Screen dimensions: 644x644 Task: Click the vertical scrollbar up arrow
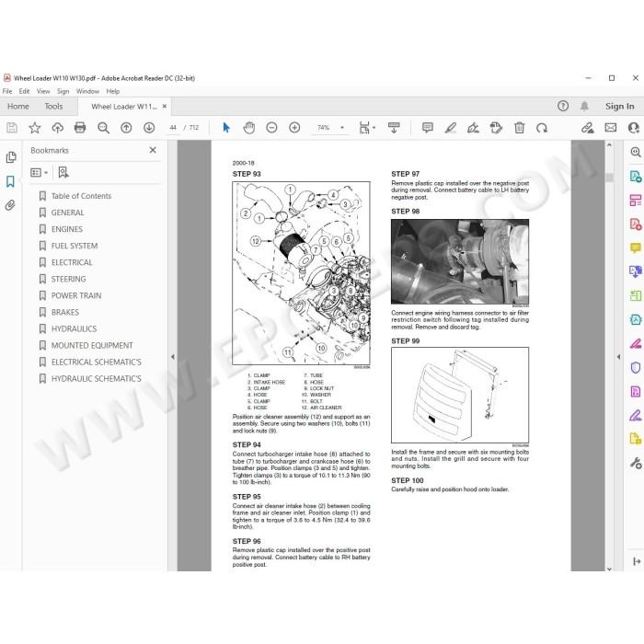pyautogui.click(x=609, y=145)
